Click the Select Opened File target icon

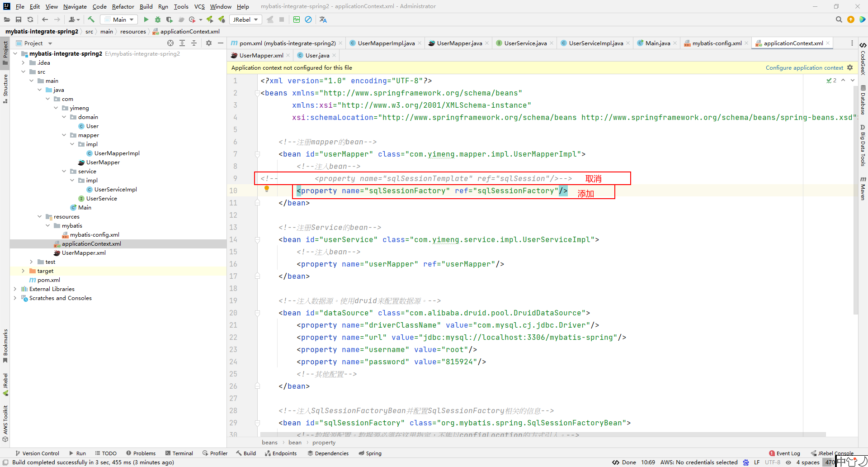click(x=170, y=43)
